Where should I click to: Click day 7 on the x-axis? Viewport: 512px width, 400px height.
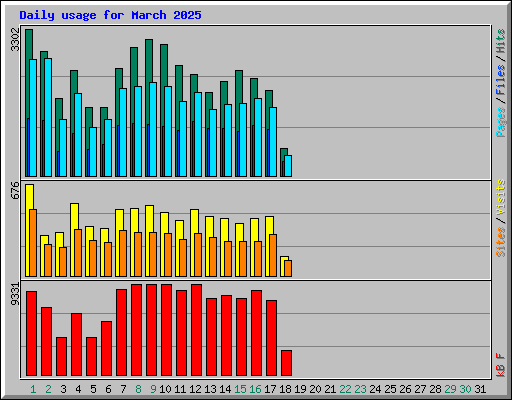(123, 389)
